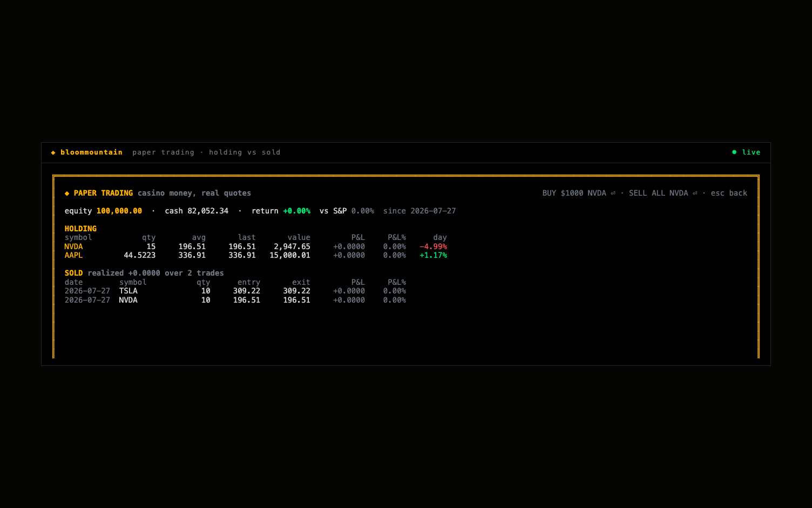Click NVDA day change -4.99%
The width and height of the screenshot is (812, 508).
433,247
